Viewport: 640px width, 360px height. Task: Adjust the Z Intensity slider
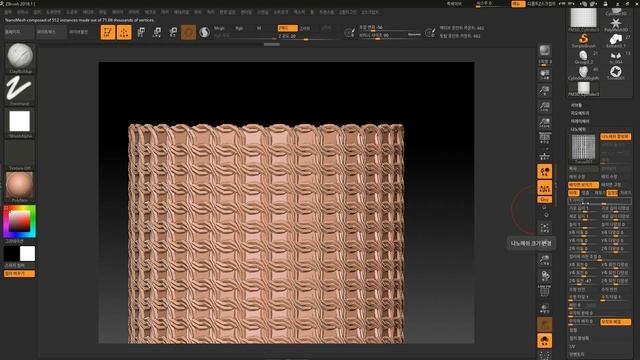pyautogui.click(x=307, y=37)
